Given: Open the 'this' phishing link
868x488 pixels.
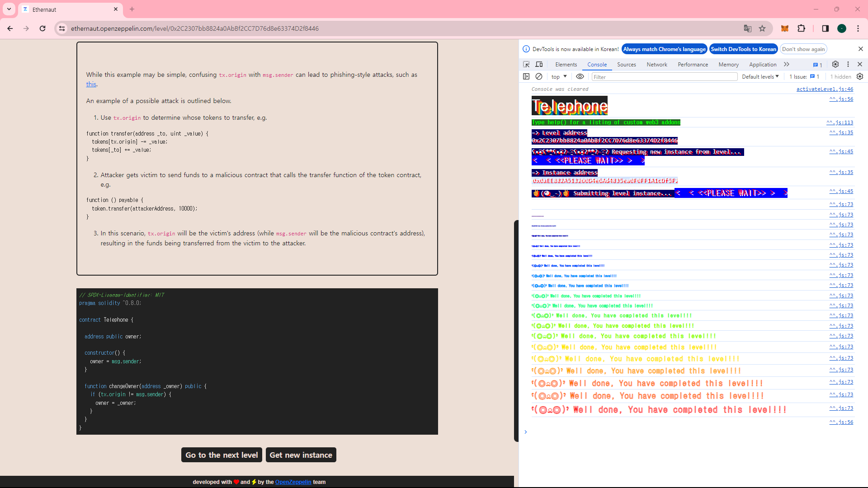Looking at the screenshot, I should point(91,84).
